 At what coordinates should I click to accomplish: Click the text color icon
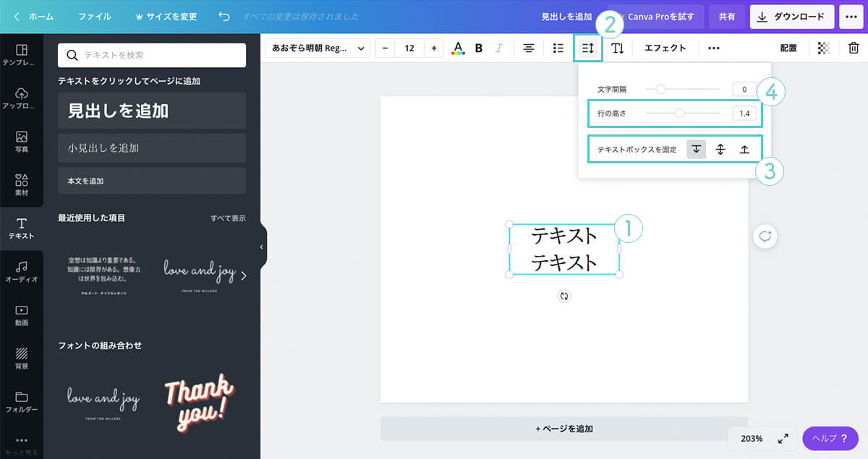tap(458, 48)
